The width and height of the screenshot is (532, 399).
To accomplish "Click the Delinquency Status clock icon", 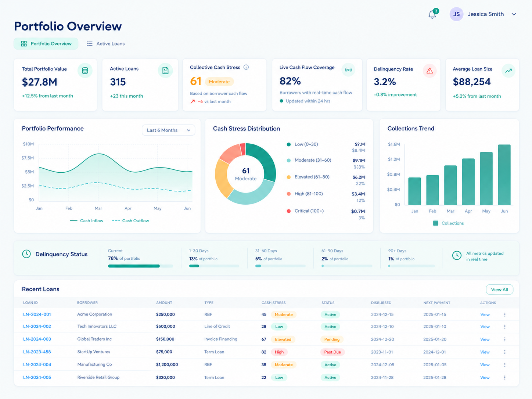I will [26, 254].
